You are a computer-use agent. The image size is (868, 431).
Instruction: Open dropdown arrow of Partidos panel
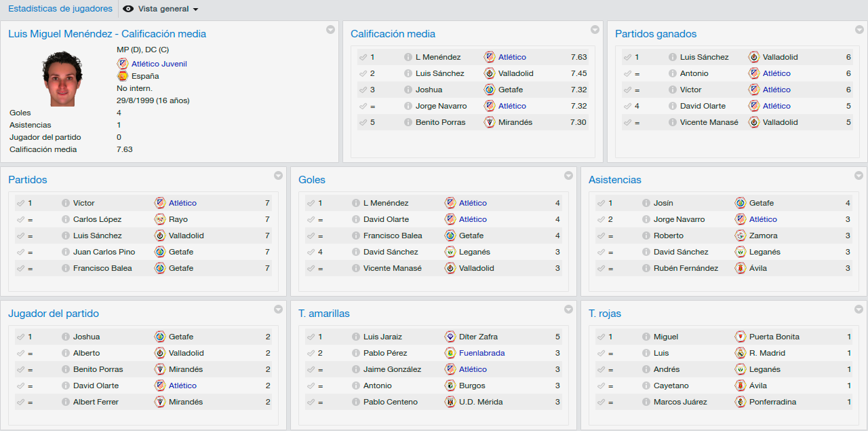[278, 176]
